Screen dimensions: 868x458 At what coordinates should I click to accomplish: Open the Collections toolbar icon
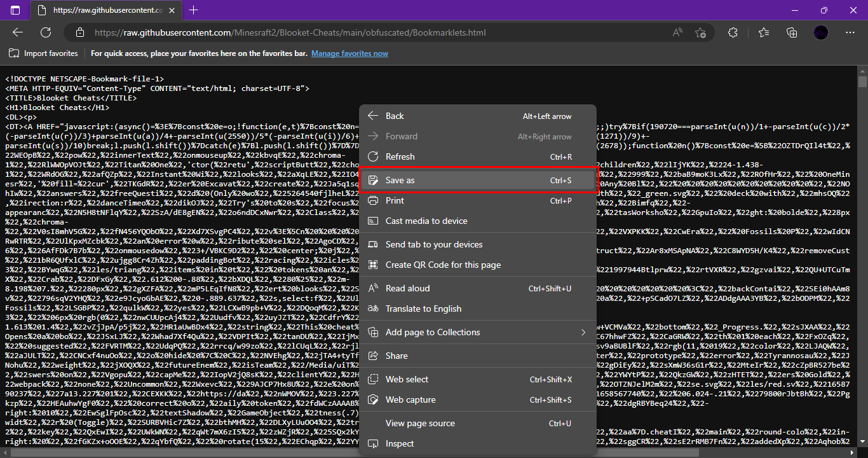pyautogui.click(x=792, y=32)
